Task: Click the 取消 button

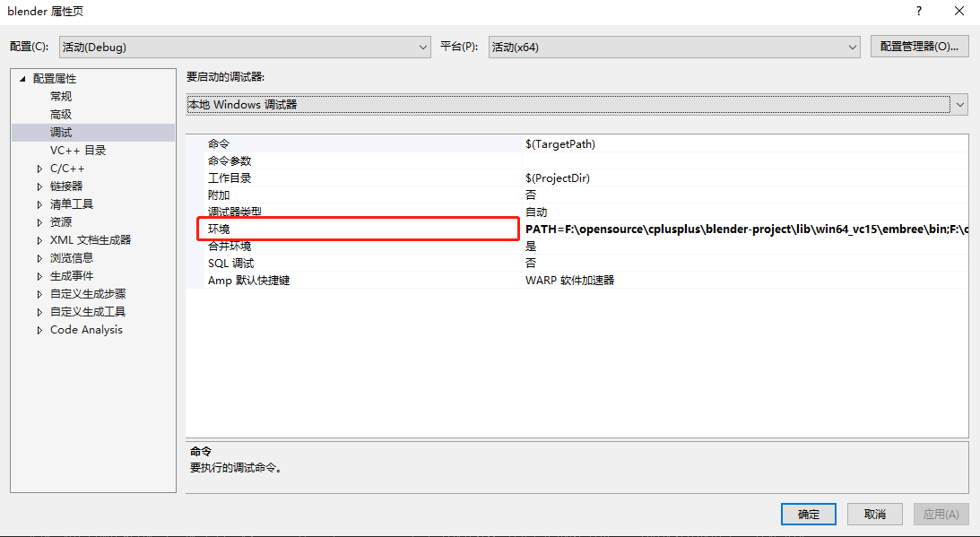Action: (874, 514)
